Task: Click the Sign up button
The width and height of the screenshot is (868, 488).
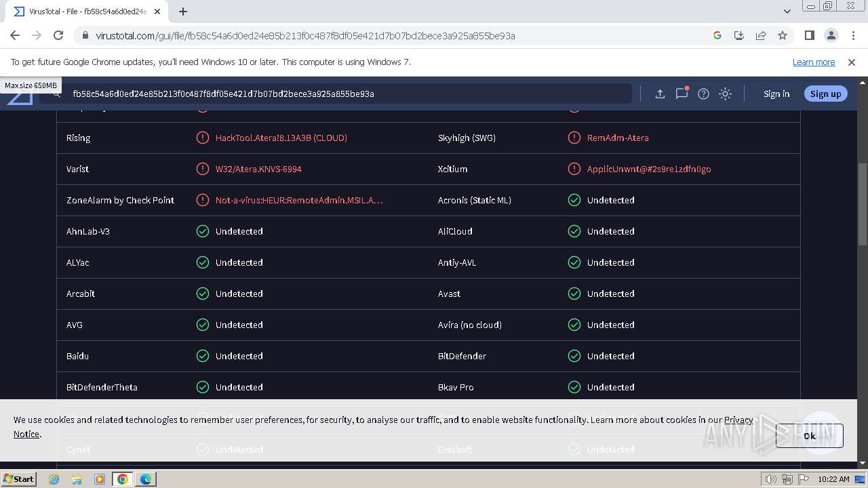Action: [825, 94]
